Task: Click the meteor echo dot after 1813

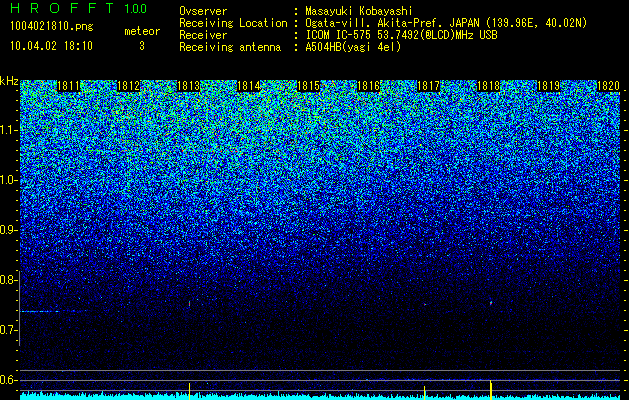Action: pos(189,304)
